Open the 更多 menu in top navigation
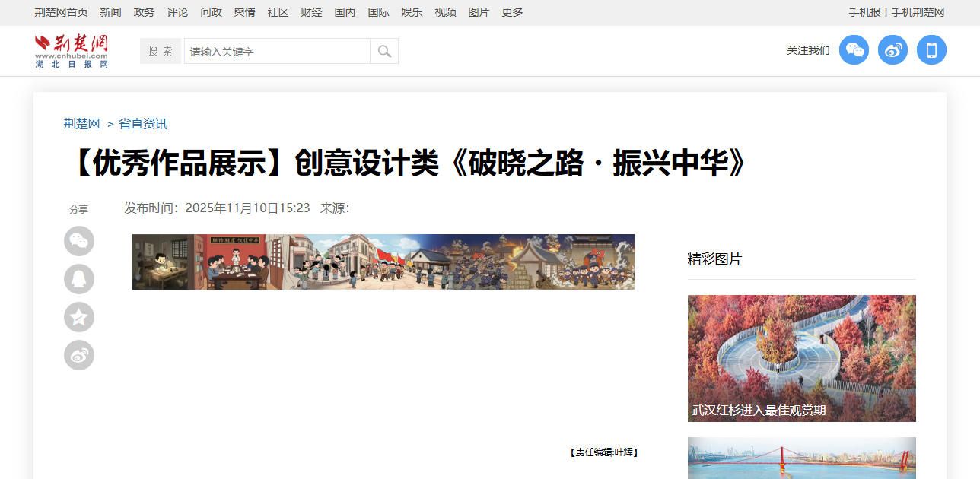The height and width of the screenshot is (479, 980). coord(512,12)
